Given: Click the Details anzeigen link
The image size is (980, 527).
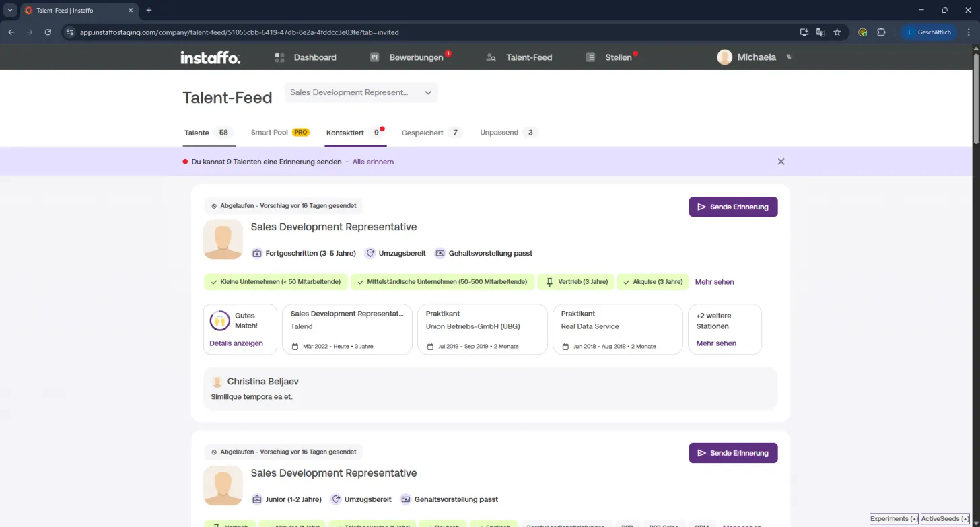Looking at the screenshot, I should [236, 343].
